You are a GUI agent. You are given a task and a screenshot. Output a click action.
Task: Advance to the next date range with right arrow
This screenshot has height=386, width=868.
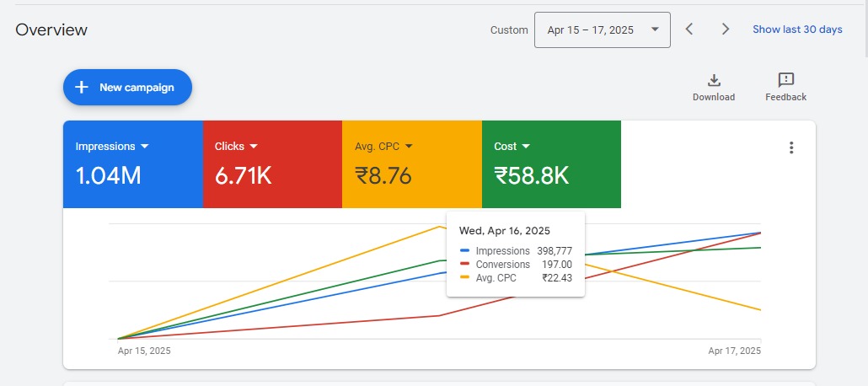click(726, 29)
